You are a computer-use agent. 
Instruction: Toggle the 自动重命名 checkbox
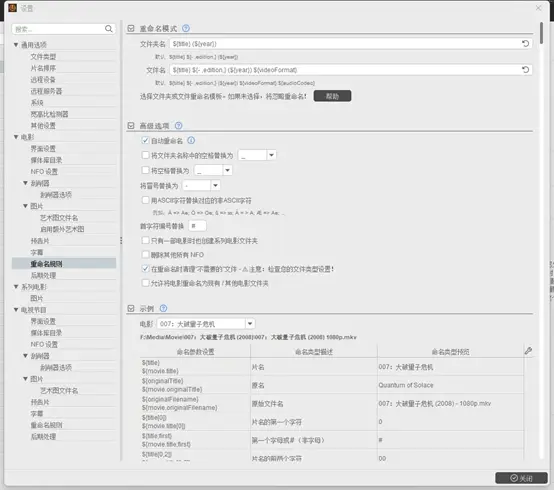tap(145, 140)
